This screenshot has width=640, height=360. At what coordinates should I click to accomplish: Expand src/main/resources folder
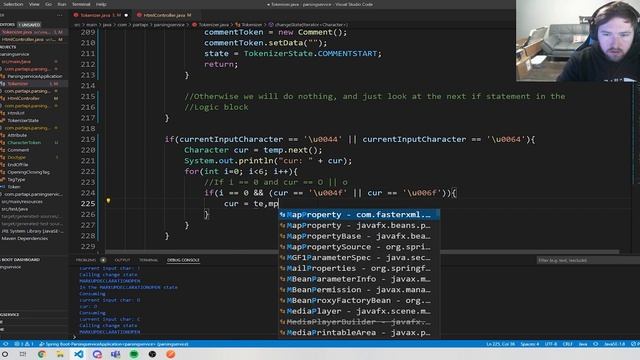pyautogui.click(x=22, y=202)
